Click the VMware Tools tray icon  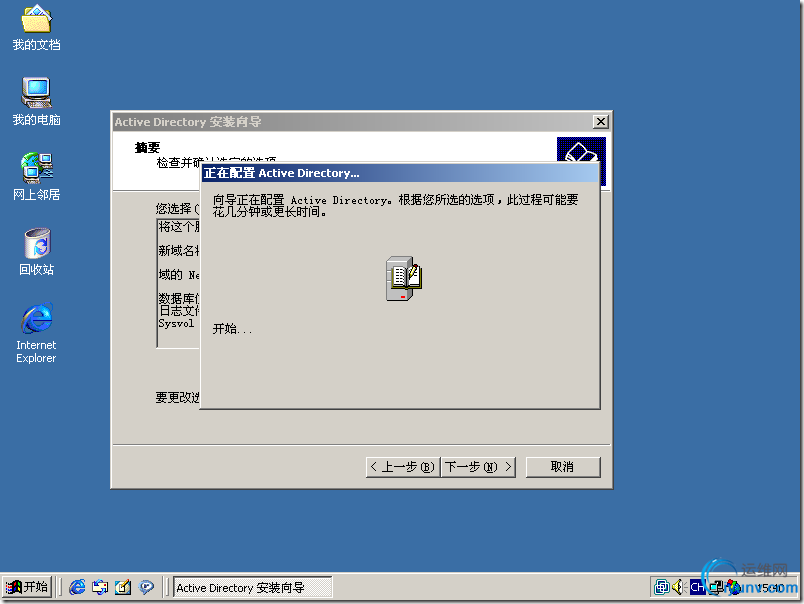[x=662, y=587]
